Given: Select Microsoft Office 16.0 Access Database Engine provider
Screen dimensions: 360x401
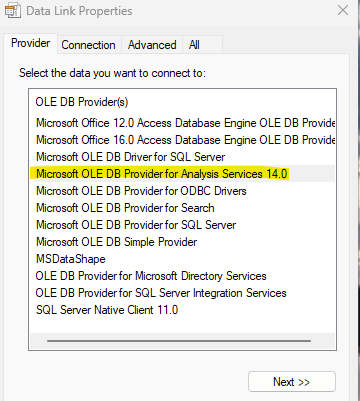Looking at the screenshot, I should (185, 140).
